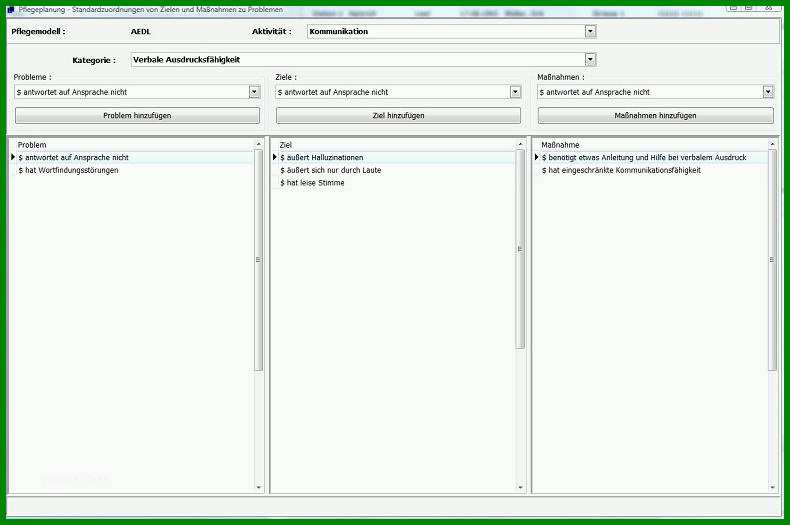Click scroll-down arrow of Ziel list
This screenshot has height=525, width=790.
[520, 487]
